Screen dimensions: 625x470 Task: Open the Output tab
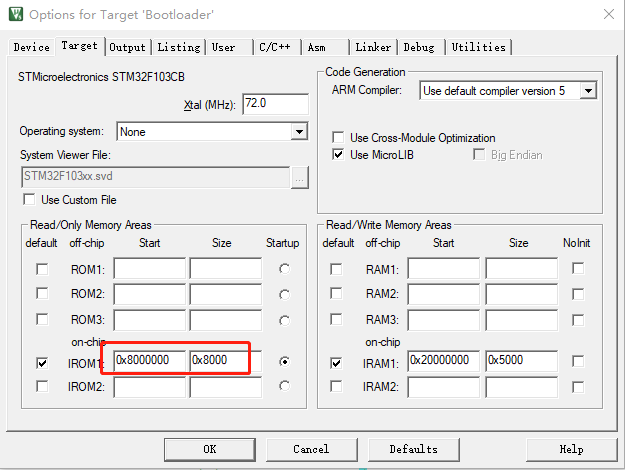[127, 47]
